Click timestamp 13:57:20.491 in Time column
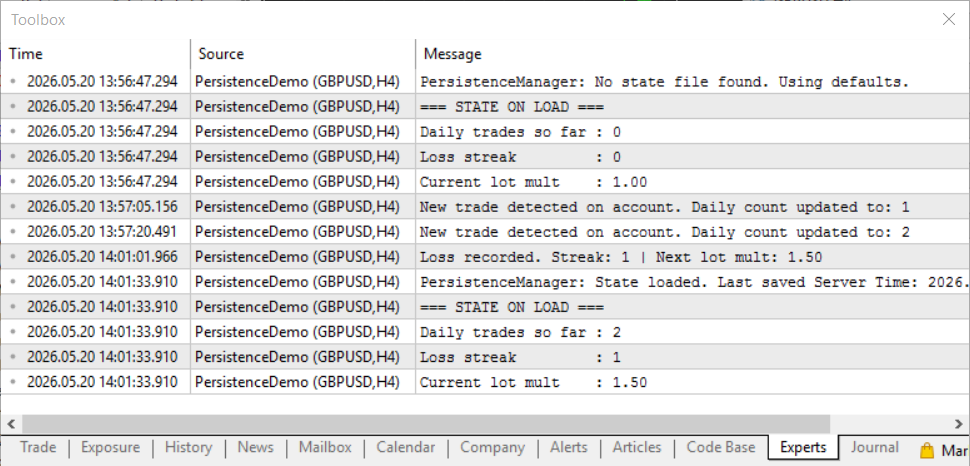This screenshot has height=466, width=970. coord(102,232)
